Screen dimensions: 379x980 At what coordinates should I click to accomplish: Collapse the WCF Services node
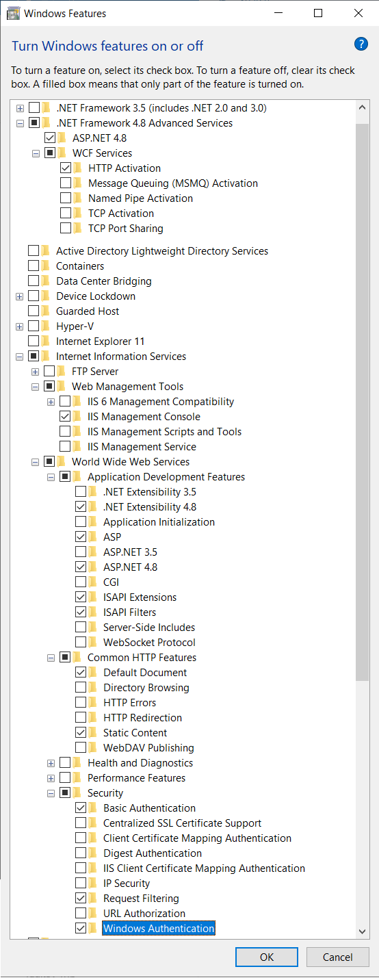(x=36, y=153)
